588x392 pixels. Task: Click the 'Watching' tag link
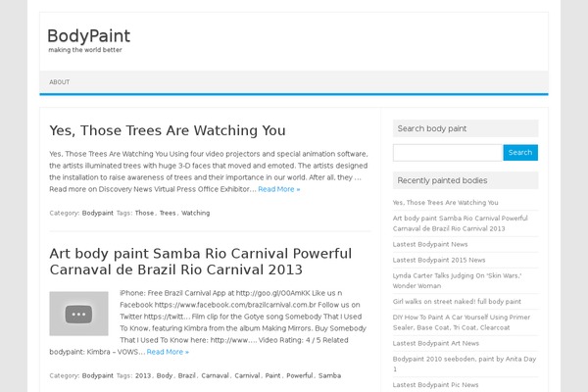[x=196, y=213]
